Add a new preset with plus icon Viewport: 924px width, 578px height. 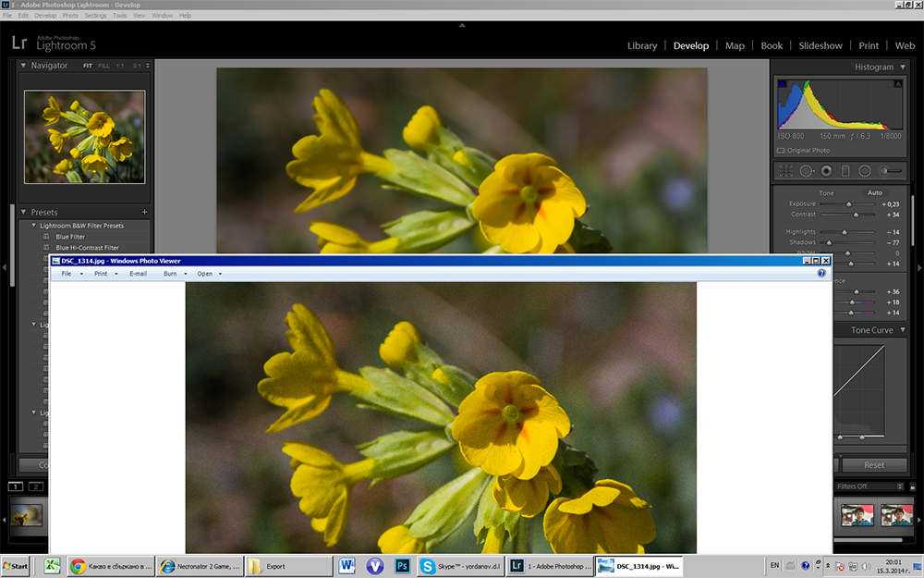(144, 212)
